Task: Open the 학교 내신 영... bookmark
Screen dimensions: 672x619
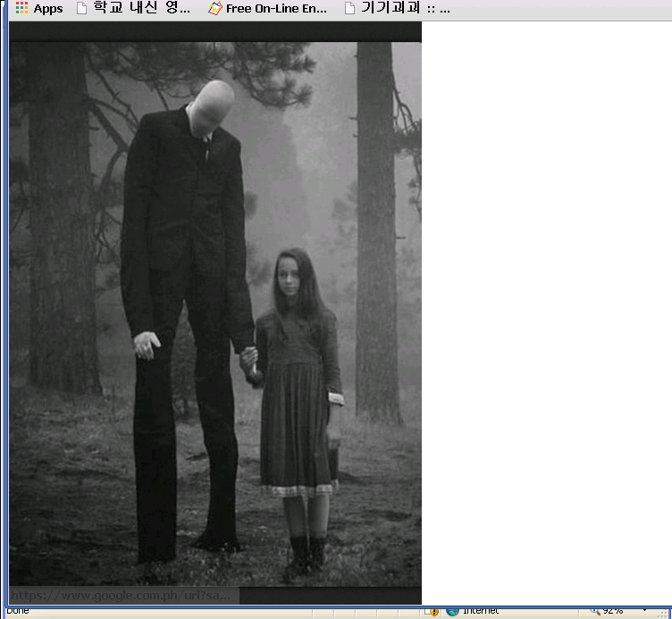Action: click(x=133, y=8)
